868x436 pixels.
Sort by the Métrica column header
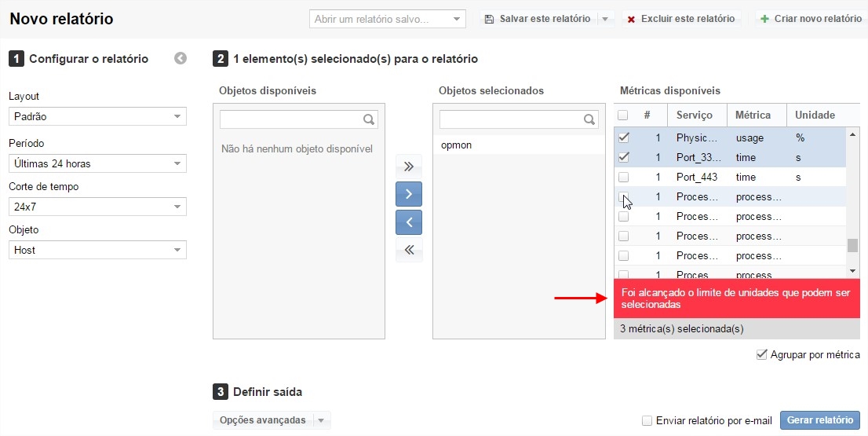pyautogui.click(x=755, y=115)
